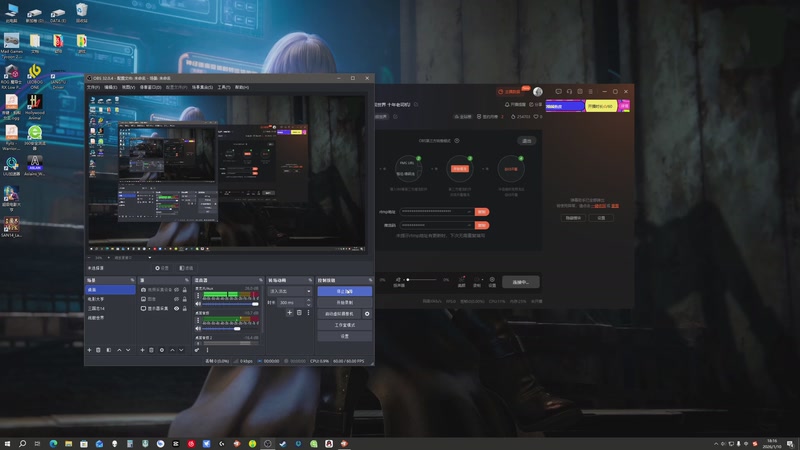Pop out the Audio Mixer dock header icon
Image resolution: width=800 pixels, height=450 pixels.
pyautogui.click(x=261, y=280)
